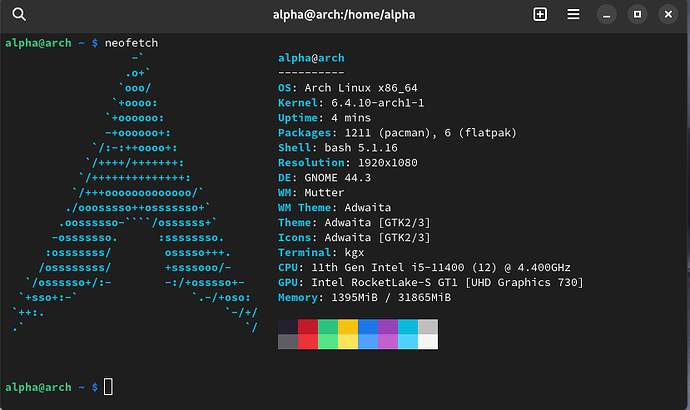Maximize the terminal window
Image resolution: width=690 pixels, height=410 pixels.
tap(637, 15)
